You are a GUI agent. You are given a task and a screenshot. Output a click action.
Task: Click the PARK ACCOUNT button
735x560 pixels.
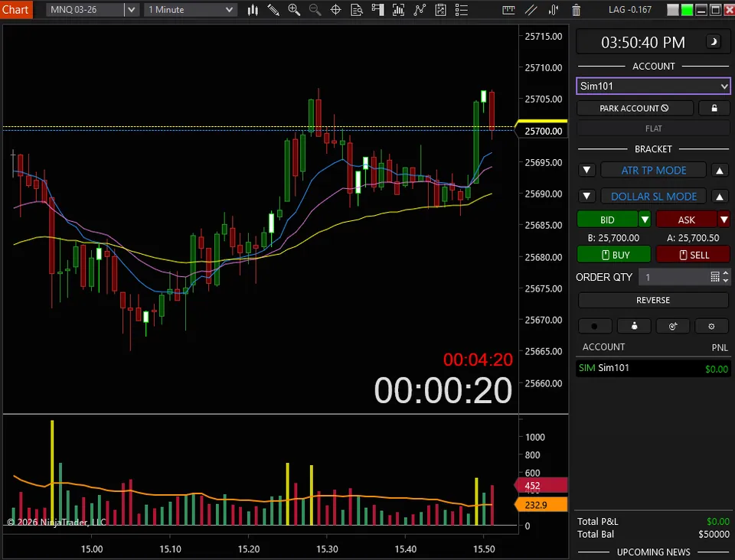coord(635,108)
